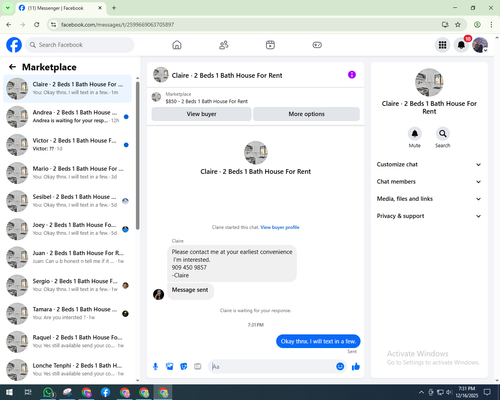Screen dimensions: 500x400
Task: Select Claire's conversation in chat list
Action: click(x=68, y=88)
